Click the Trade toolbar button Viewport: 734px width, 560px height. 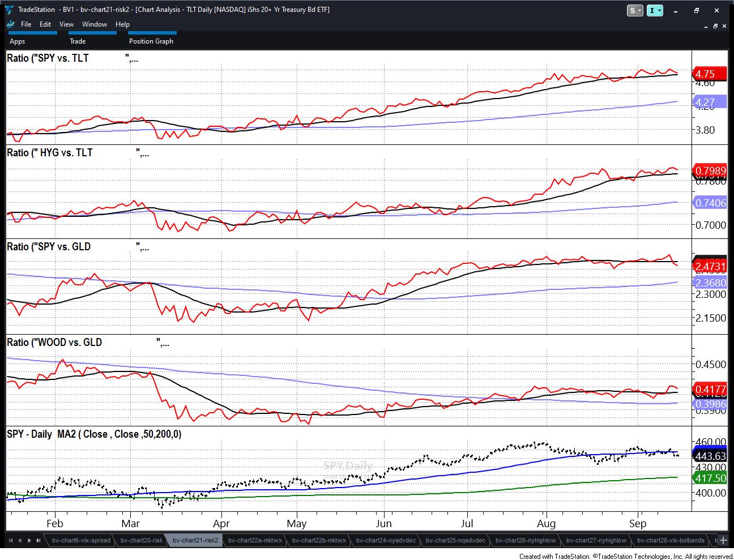[78, 41]
